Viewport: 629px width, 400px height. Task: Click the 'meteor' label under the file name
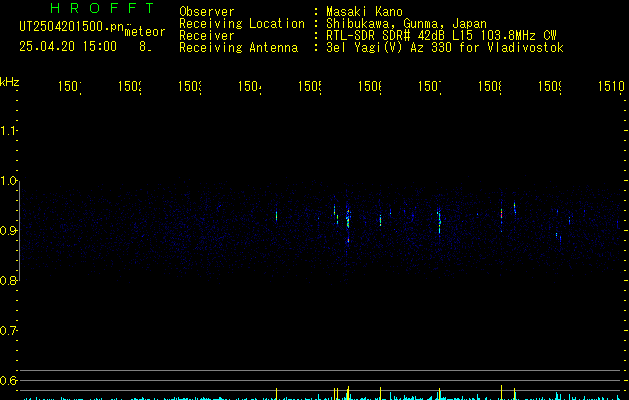click(144, 32)
